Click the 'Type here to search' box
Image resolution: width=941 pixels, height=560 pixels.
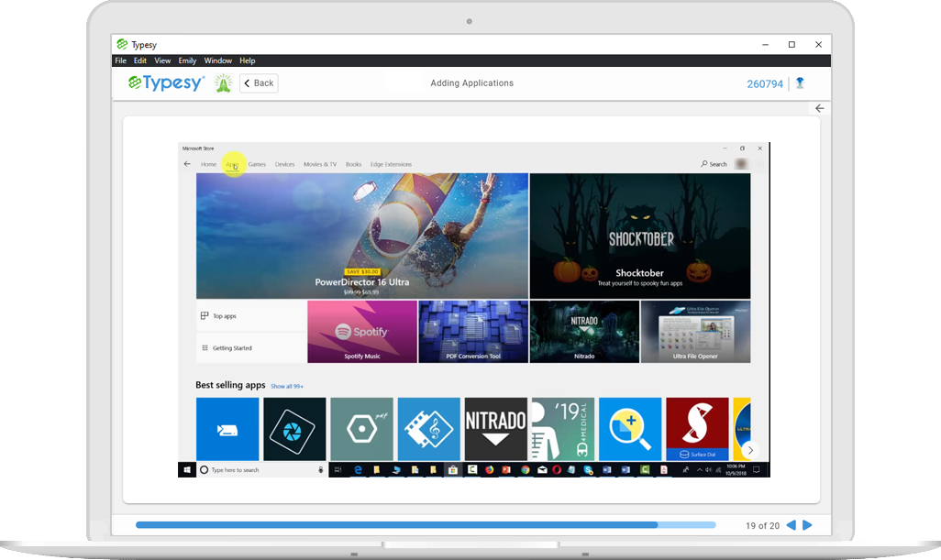pos(261,470)
